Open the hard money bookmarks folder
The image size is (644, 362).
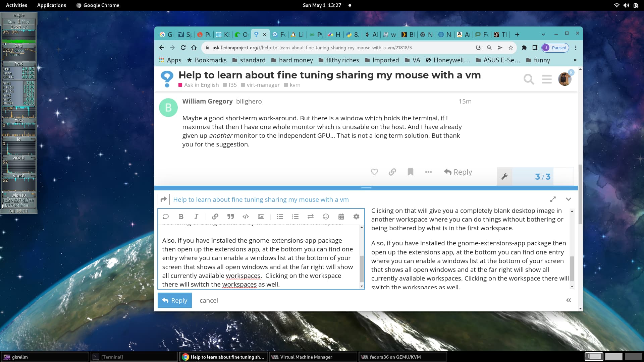click(292, 60)
